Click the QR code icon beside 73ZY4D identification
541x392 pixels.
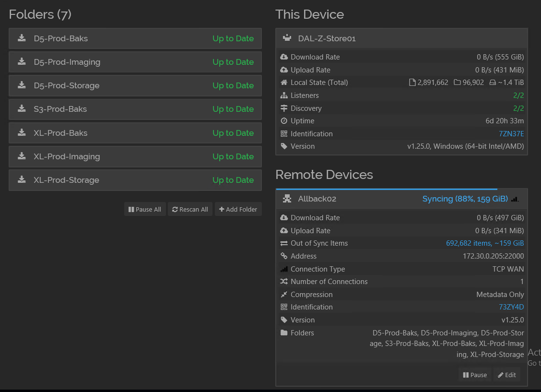tap(284, 307)
